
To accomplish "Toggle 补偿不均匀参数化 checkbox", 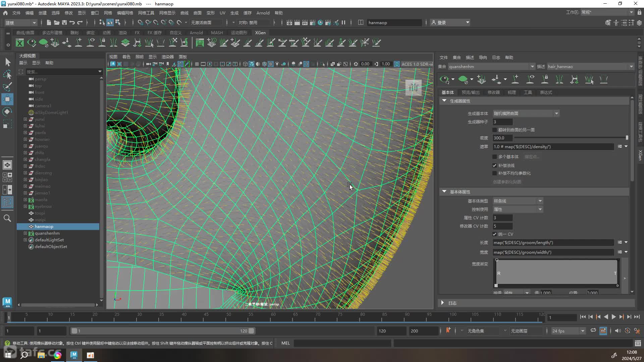I will click(x=494, y=173).
